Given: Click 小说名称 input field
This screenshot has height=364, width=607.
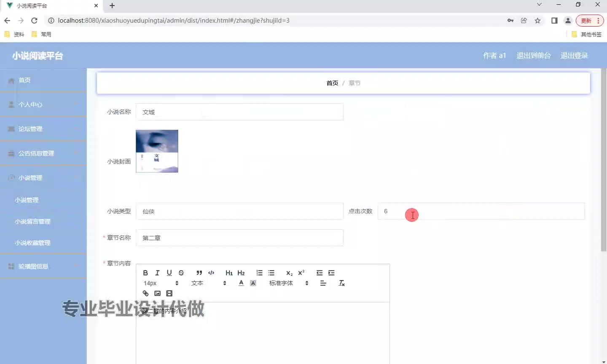Looking at the screenshot, I should point(239,112).
